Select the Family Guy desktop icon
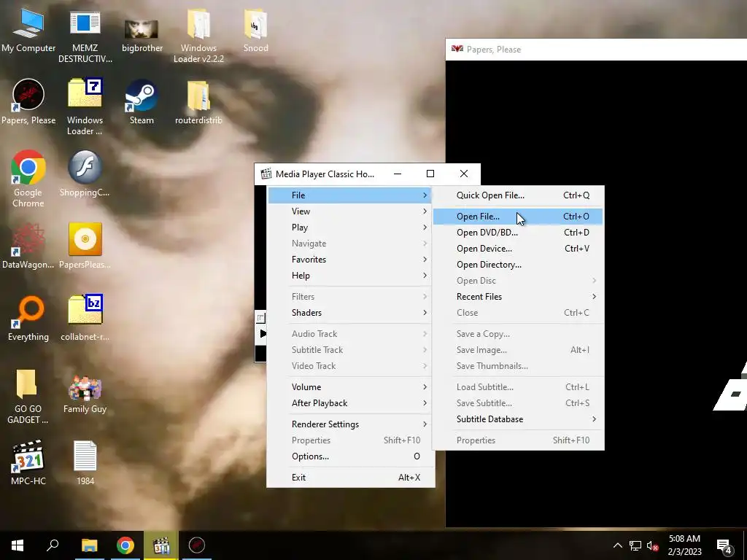The height and width of the screenshot is (560, 747). [85, 393]
